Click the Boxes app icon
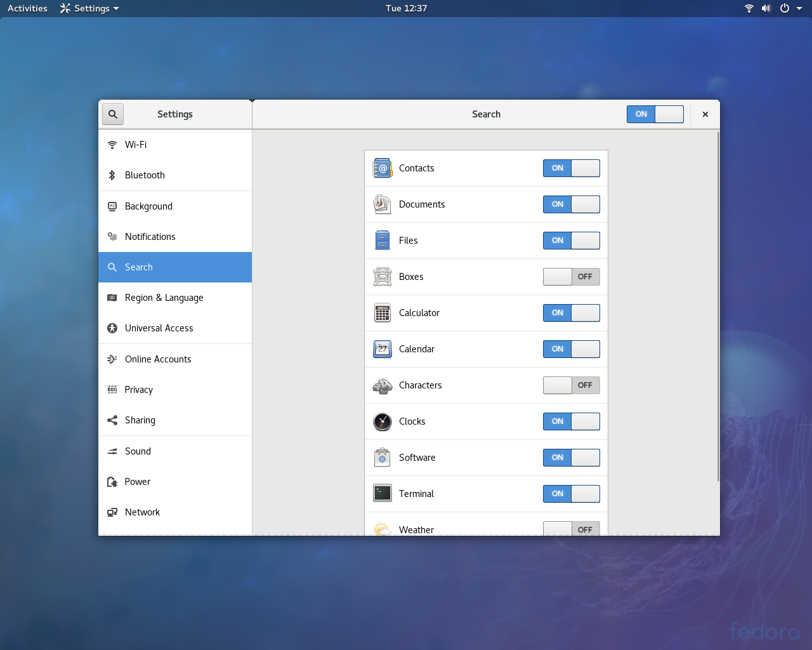The image size is (812, 650). coord(383,277)
